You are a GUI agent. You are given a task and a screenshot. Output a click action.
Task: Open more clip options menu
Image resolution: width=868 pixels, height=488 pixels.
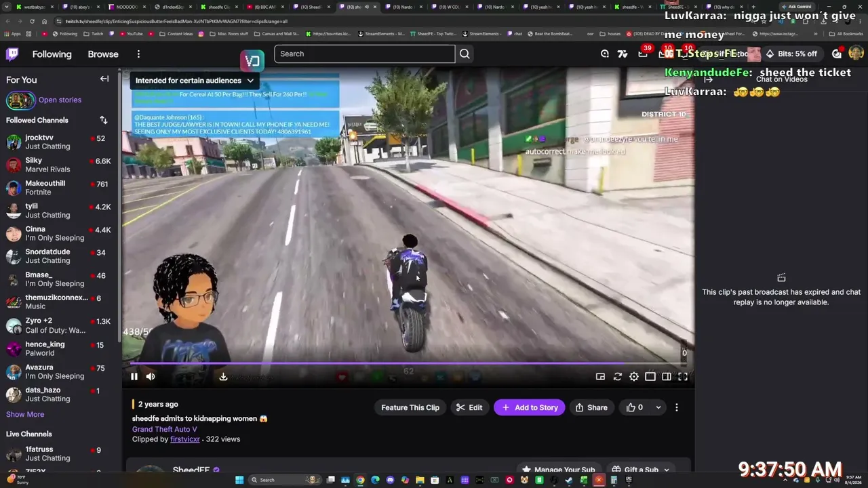tap(676, 407)
